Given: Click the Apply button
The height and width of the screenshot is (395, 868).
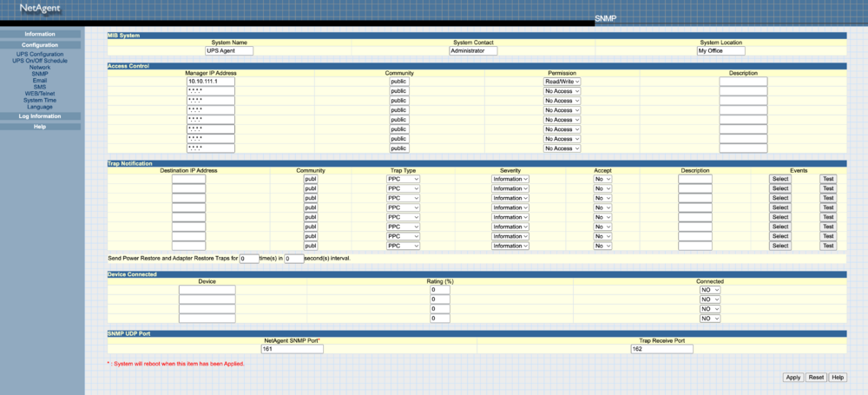Looking at the screenshot, I should (x=793, y=378).
